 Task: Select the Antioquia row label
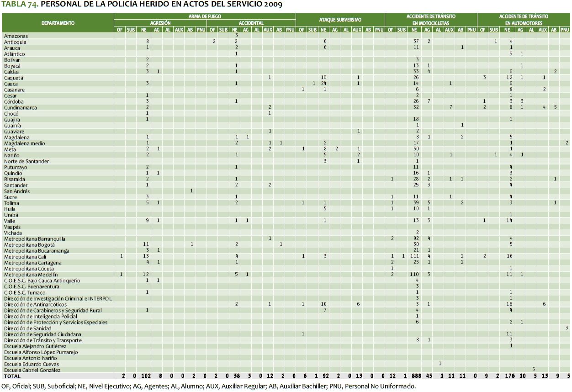point(15,42)
